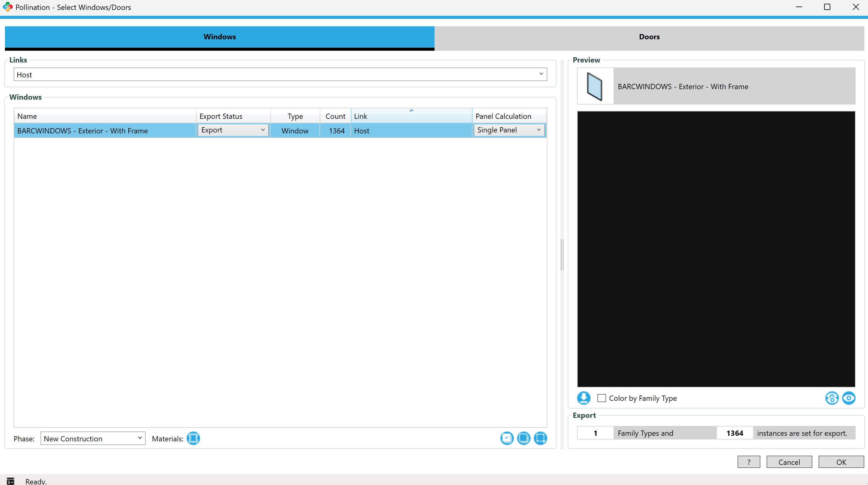Click the blue download arrow icon under Preview
The width and height of the screenshot is (868, 485).
click(584, 398)
